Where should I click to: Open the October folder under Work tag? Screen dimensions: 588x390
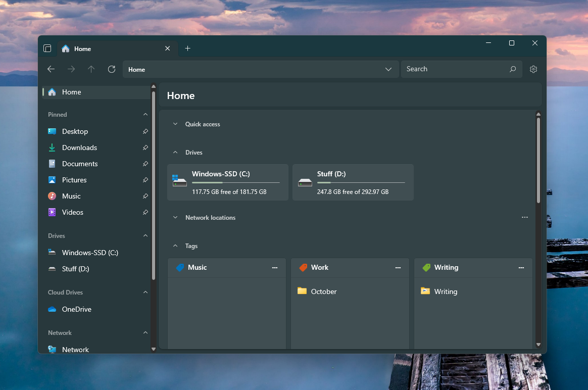click(323, 291)
